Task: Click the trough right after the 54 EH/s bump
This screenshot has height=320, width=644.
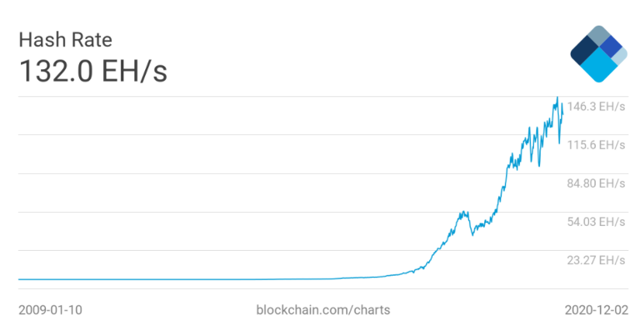Action: point(473,235)
